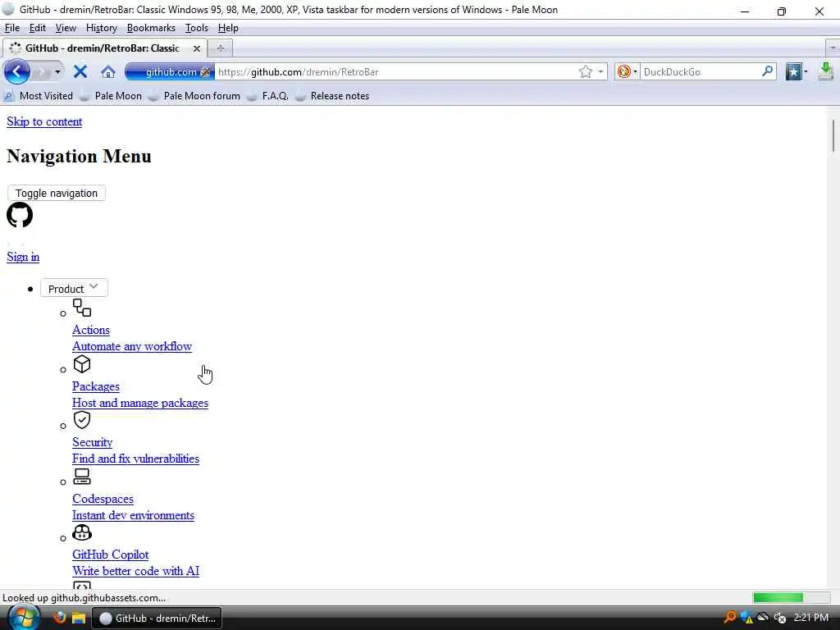840x630 pixels.
Task: Click the GitHub Copilot icon
Action: tap(82, 532)
